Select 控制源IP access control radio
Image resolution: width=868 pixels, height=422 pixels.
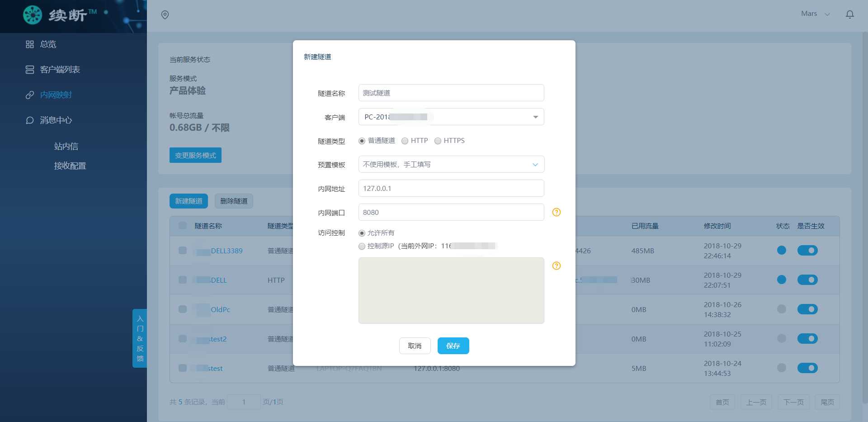tap(362, 247)
